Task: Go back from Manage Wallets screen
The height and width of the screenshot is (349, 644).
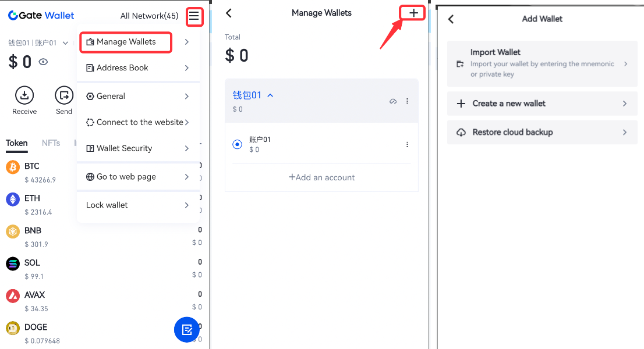Action: (x=229, y=13)
